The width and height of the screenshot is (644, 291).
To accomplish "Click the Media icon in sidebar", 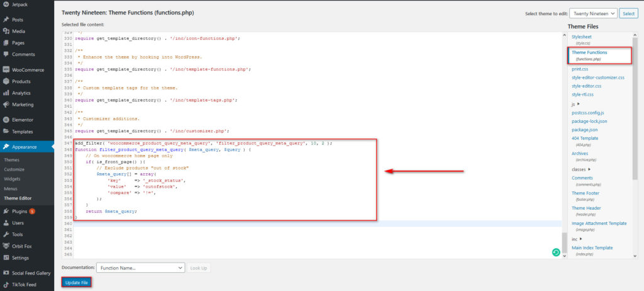I will click(x=6, y=31).
